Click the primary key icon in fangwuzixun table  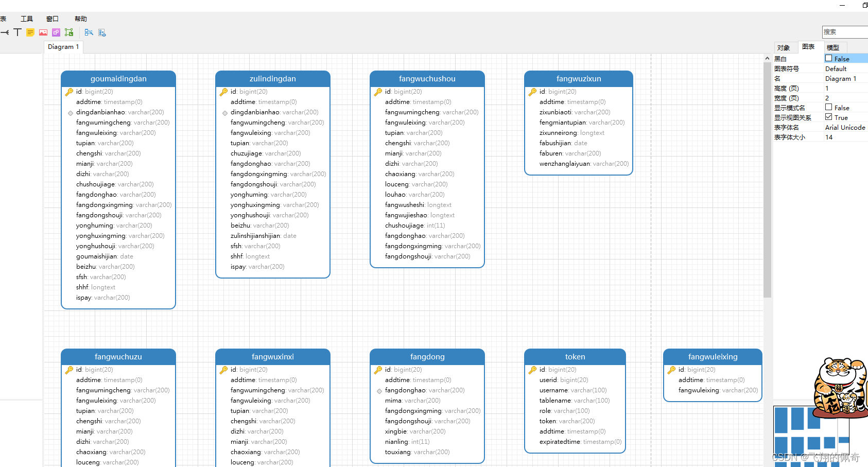tap(533, 92)
